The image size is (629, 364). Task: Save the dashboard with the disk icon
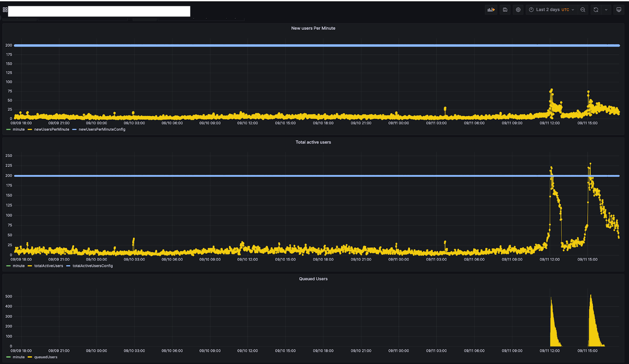(505, 10)
